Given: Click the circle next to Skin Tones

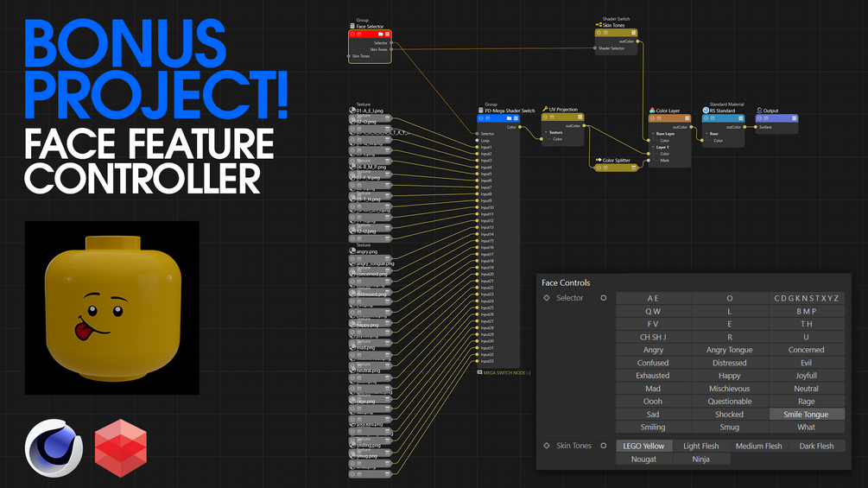Looking at the screenshot, I should pyautogui.click(x=604, y=446).
